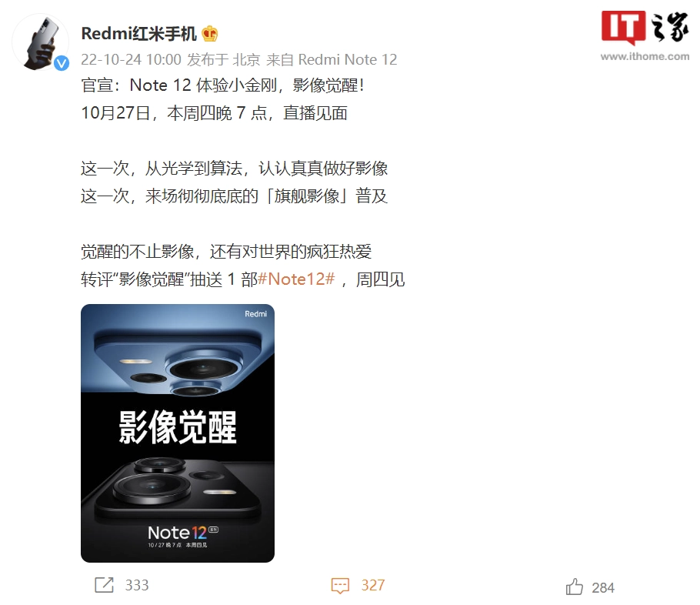
Task: Open the 影像觉醒 Note 12 poster image
Action: coord(178,433)
